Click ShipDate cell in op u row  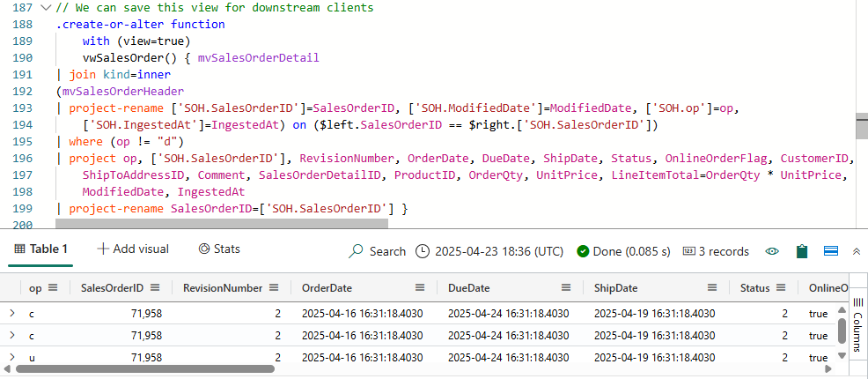pos(654,358)
